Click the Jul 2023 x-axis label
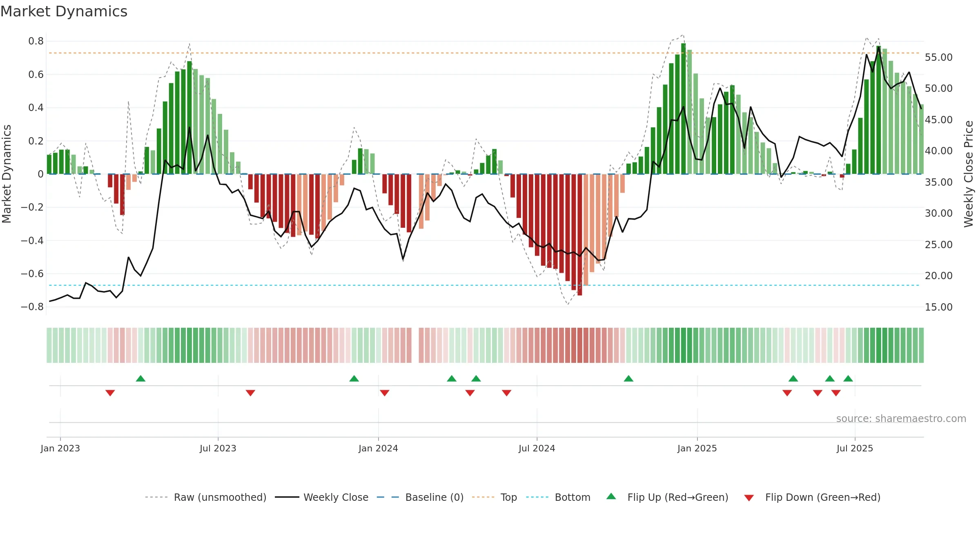The height and width of the screenshot is (551, 980). click(x=218, y=448)
